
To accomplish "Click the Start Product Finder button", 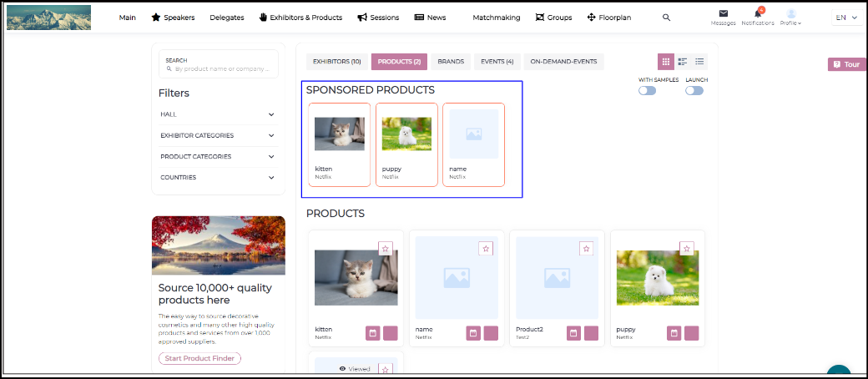I will [x=199, y=358].
